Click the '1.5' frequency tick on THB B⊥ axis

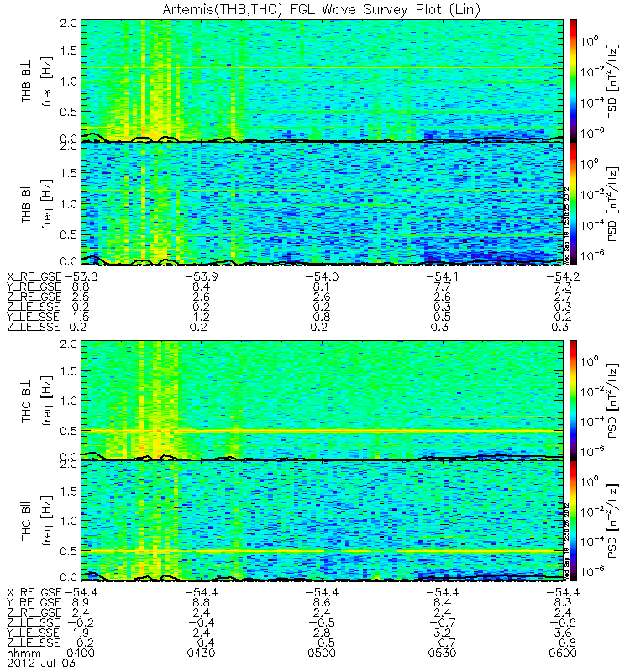(x=69, y=50)
